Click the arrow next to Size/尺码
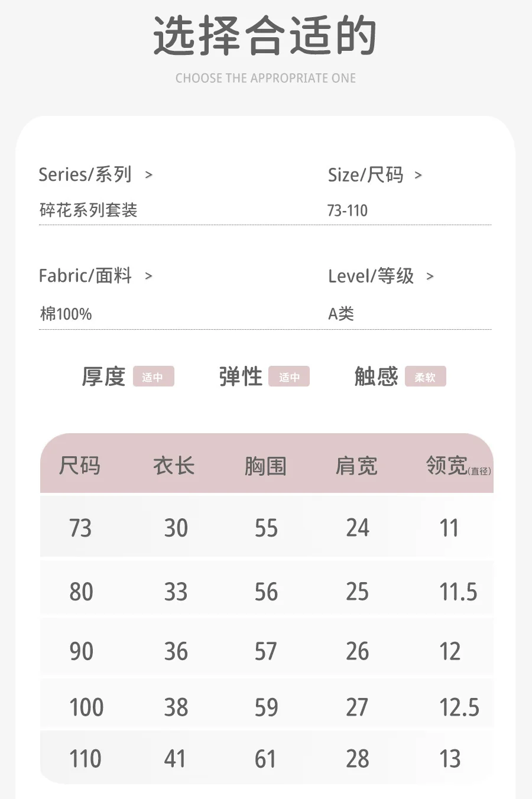This screenshot has height=799, width=532. click(x=419, y=175)
